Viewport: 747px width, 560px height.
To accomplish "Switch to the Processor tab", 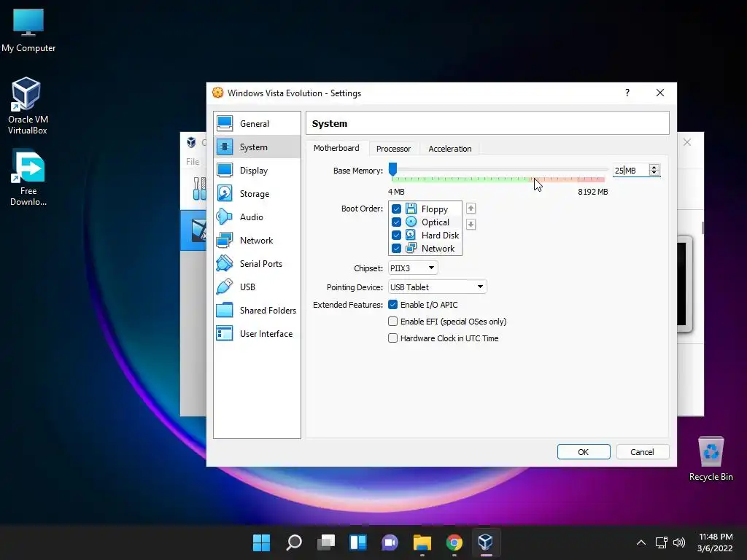I will [x=393, y=149].
